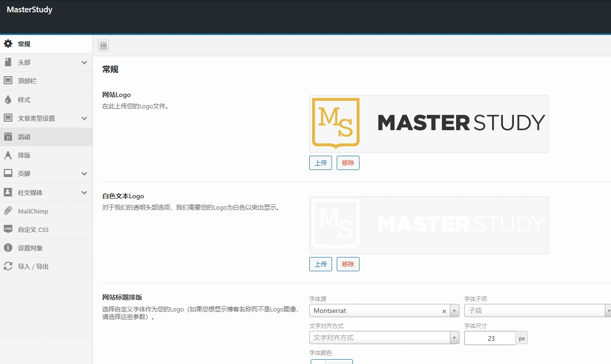Remove the white text logo with 移除

pyautogui.click(x=348, y=264)
